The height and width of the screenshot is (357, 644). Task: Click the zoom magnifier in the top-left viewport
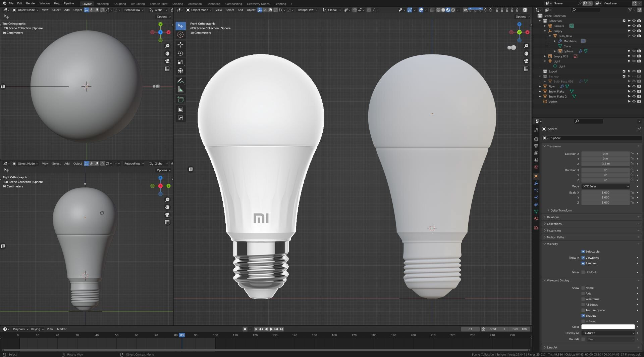point(167,46)
